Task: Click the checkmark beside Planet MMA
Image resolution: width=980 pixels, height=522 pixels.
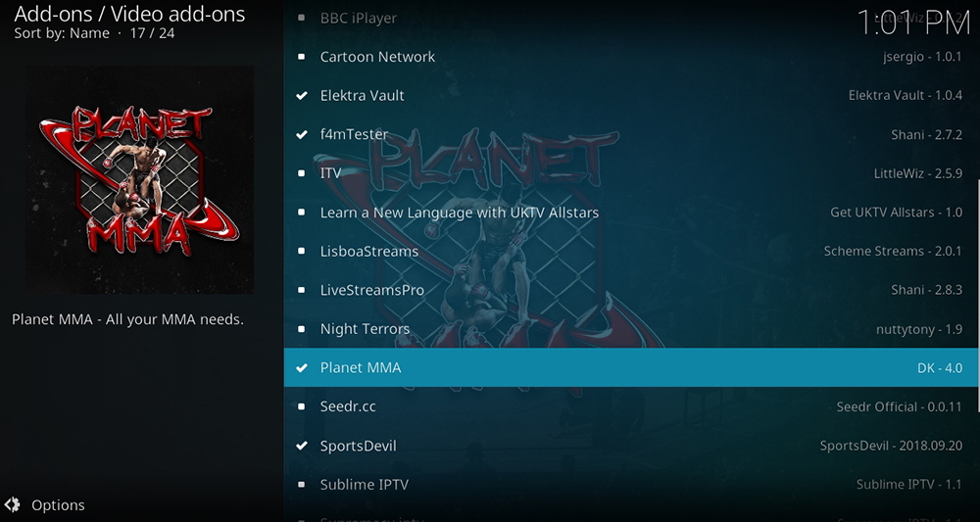Action: [302, 368]
